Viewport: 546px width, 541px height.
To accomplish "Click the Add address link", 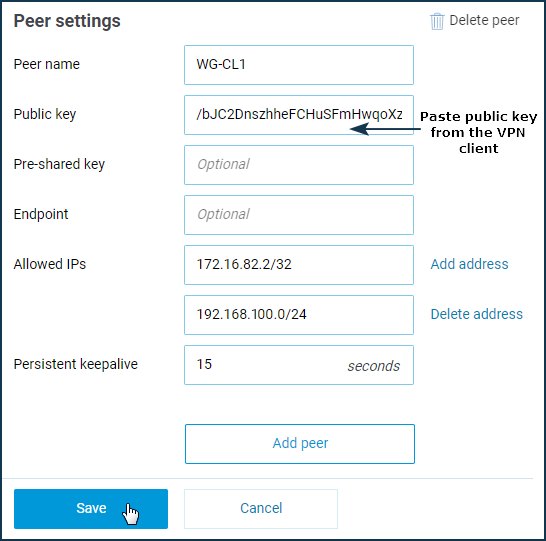I will click(469, 264).
